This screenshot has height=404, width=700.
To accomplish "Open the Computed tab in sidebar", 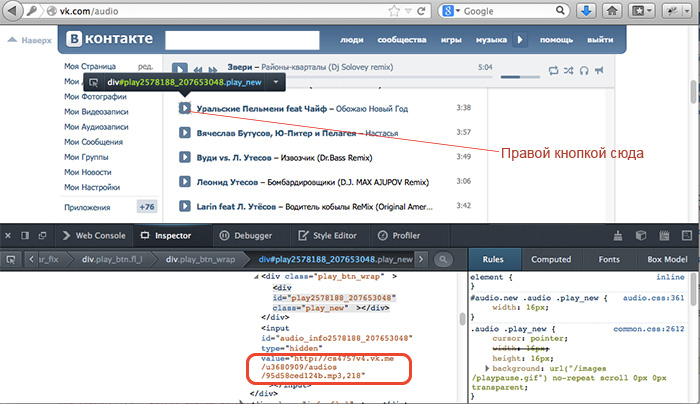I will coord(551,259).
